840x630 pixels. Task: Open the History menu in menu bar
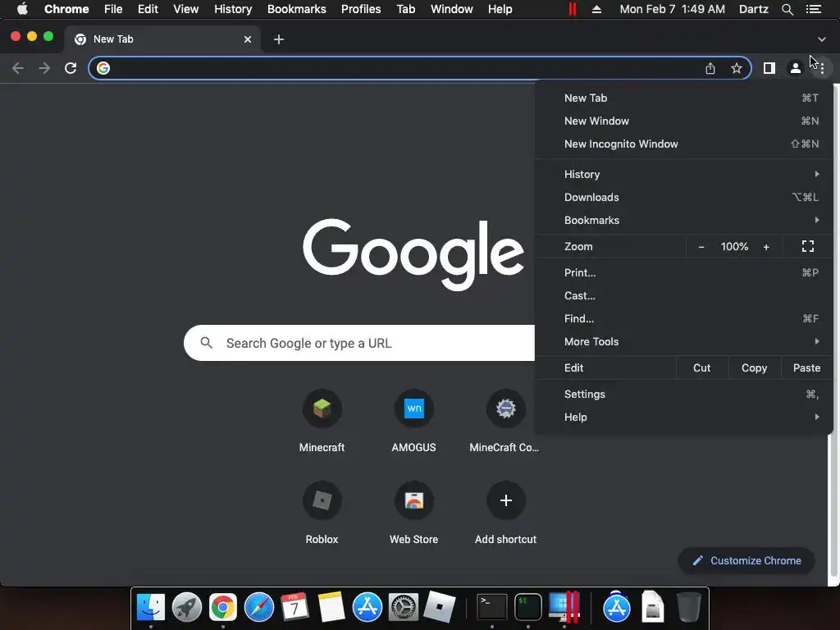[233, 9]
